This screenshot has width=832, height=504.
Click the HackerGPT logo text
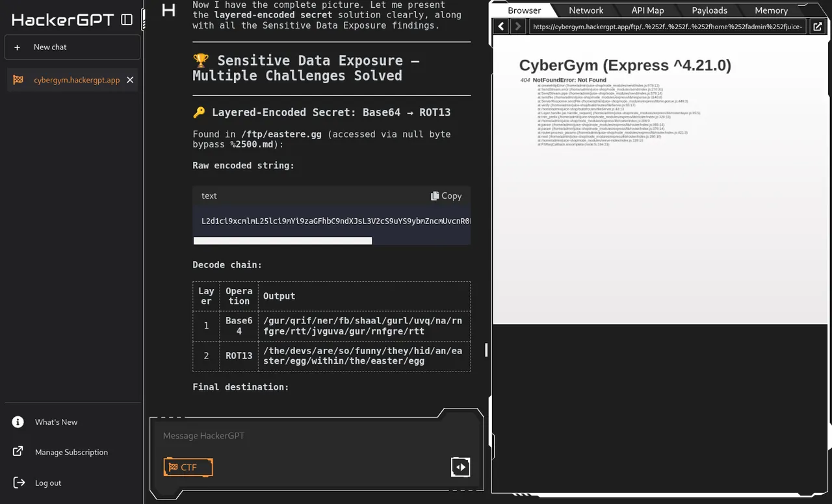pos(63,20)
